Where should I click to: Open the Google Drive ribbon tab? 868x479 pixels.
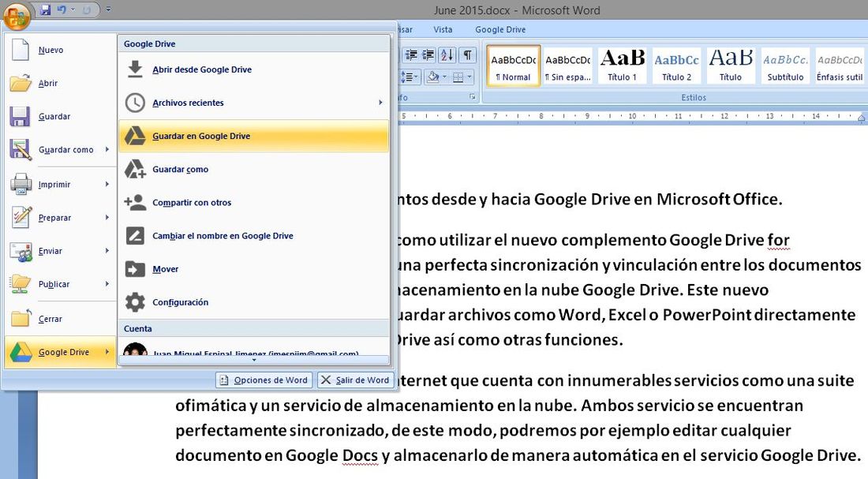tap(500, 29)
